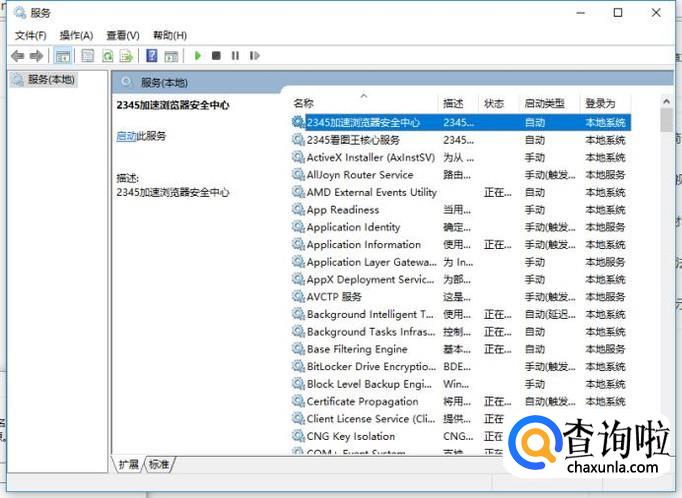This screenshot has width=682, height=498.
Task: Open the Help toolbar icon
Action: pos(152,56)
